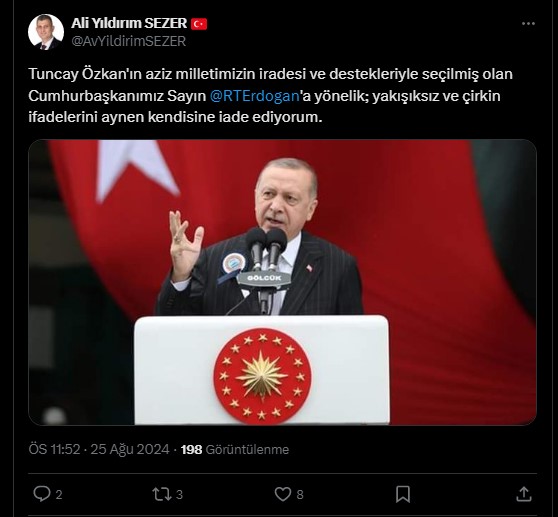The height and width of the screenshot is (517, 558).
Task: Open the reply comment icon
Action: pyautogui.click(x=42, y=494)
